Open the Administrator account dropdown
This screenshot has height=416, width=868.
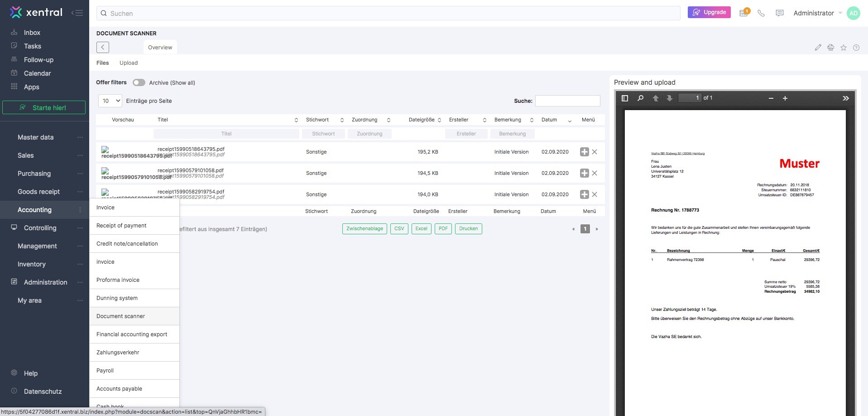[x=818, y=13]
